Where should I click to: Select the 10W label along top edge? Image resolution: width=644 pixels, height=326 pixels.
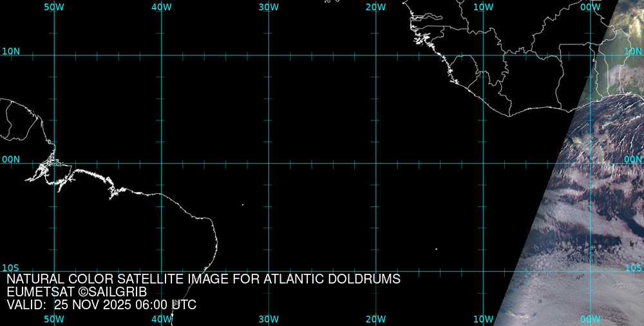(x=483, y=6)
